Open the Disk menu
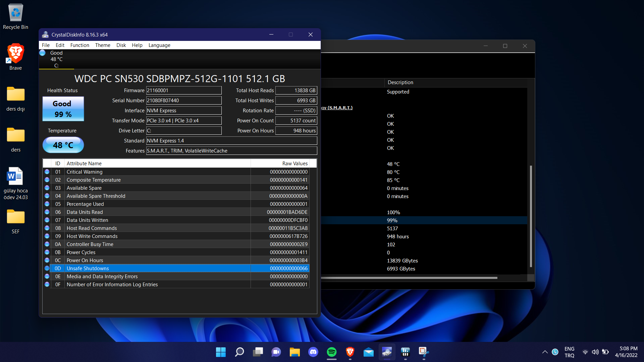Image resolution: width=644 pixels, height=362 pixels. pyautogui.click(x=121, y=45)
